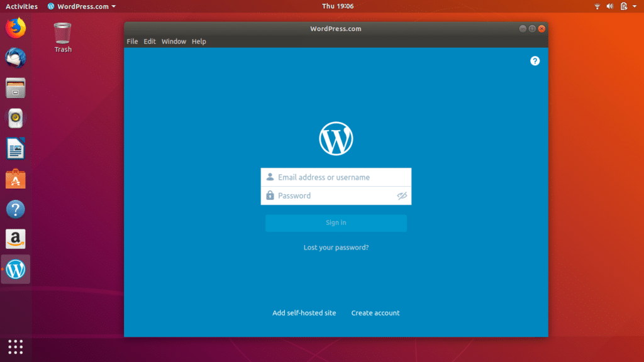Select Create account at the bottom
644x362 pixels.
click(375, 312)
